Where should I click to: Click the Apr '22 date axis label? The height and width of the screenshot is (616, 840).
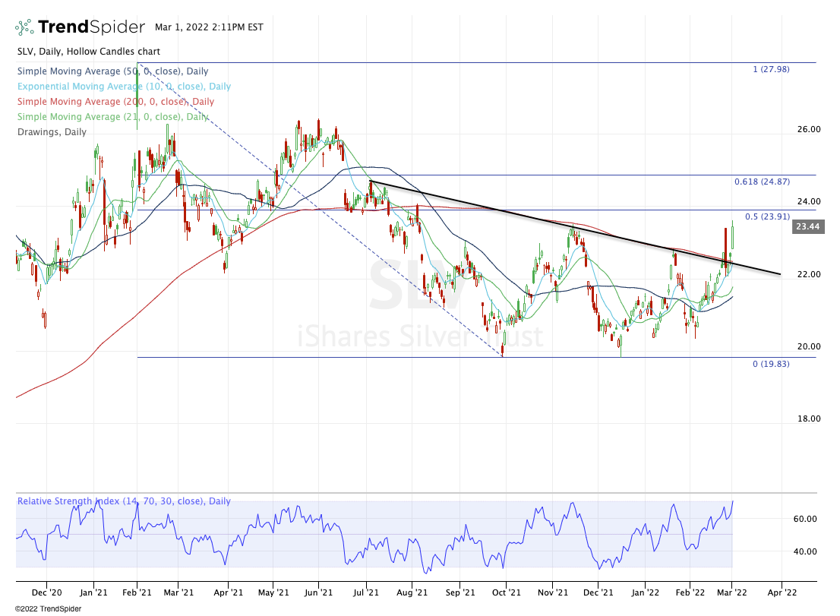coord(782,592)
